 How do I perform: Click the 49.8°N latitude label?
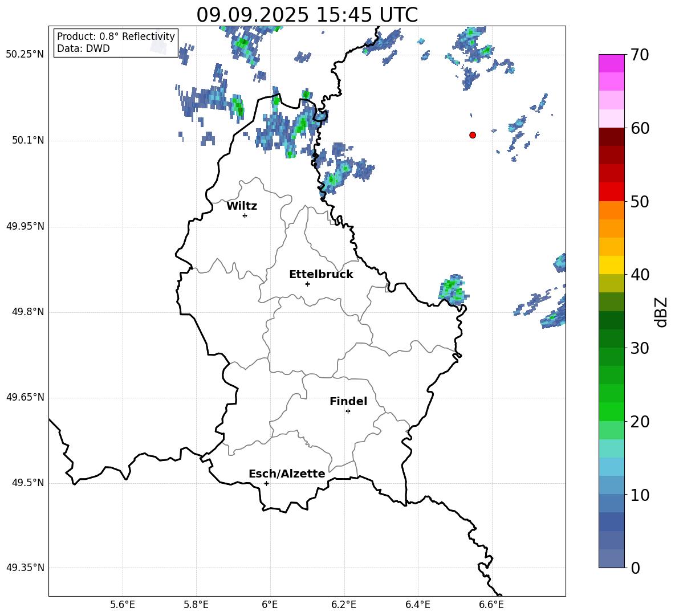coord(28,312)
